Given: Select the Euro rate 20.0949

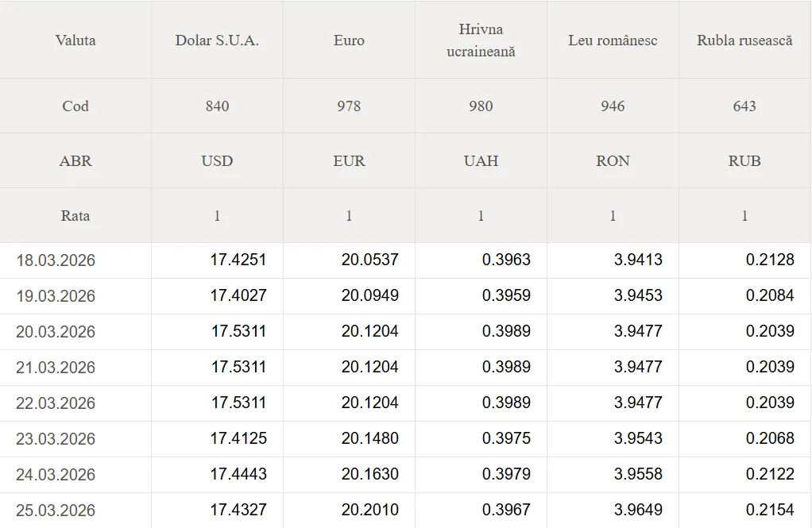Looking at the screenshot, I should 370,295.
